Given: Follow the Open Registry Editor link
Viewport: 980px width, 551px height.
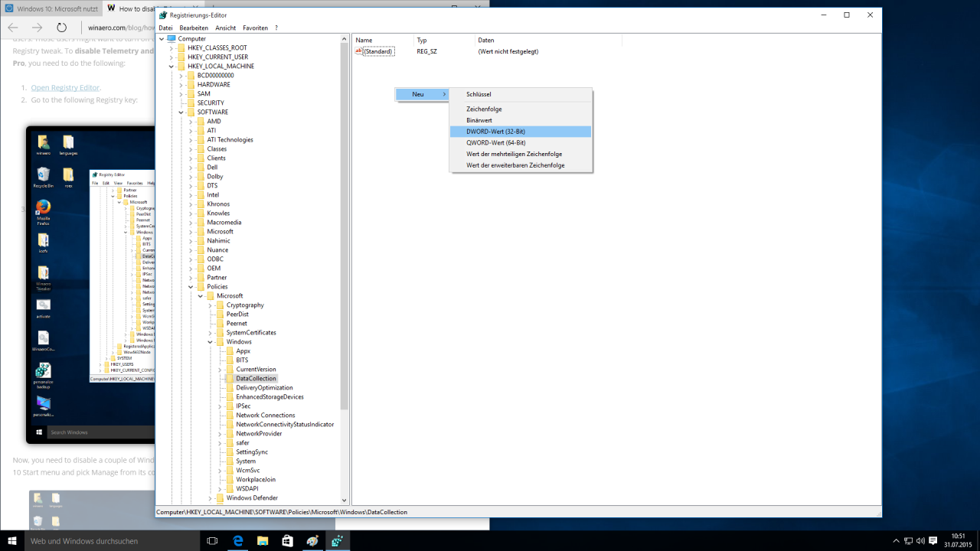Looking at the screenshot, I should 65,87.
